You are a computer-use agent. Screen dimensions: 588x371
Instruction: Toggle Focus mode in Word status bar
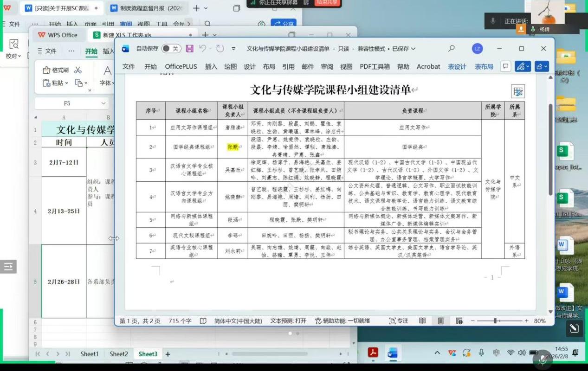pyautogui.click(x=399, y=320)
